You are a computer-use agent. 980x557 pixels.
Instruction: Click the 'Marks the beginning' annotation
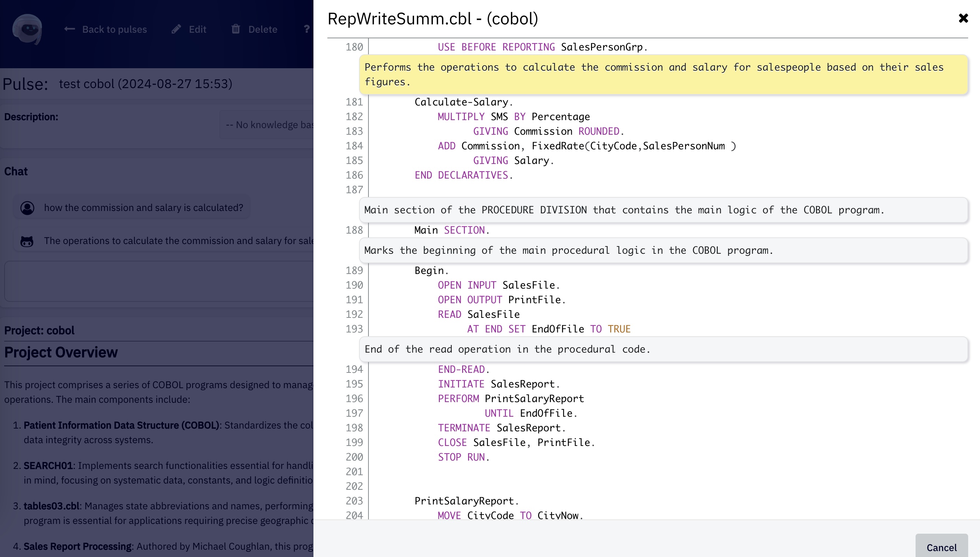[663, 250]
